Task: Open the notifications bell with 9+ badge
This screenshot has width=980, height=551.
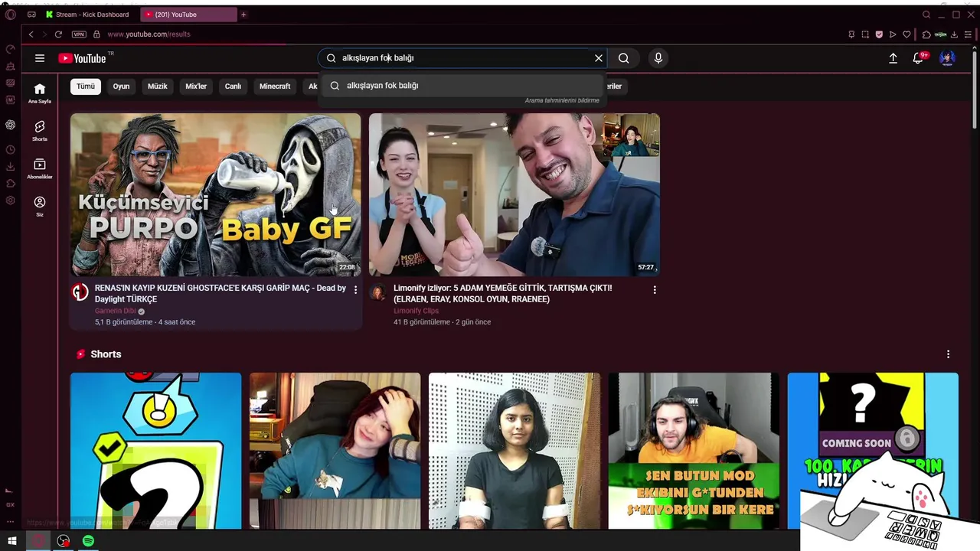Action: coord(919,58)
